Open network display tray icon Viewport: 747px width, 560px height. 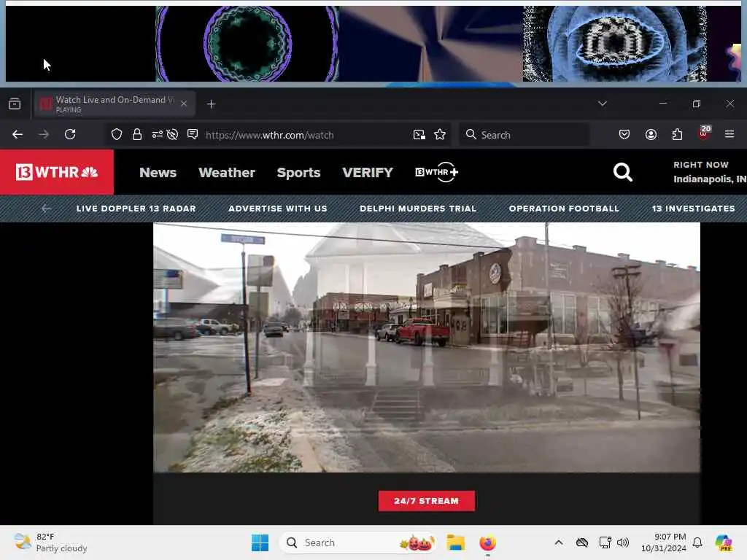pos(605,542)
